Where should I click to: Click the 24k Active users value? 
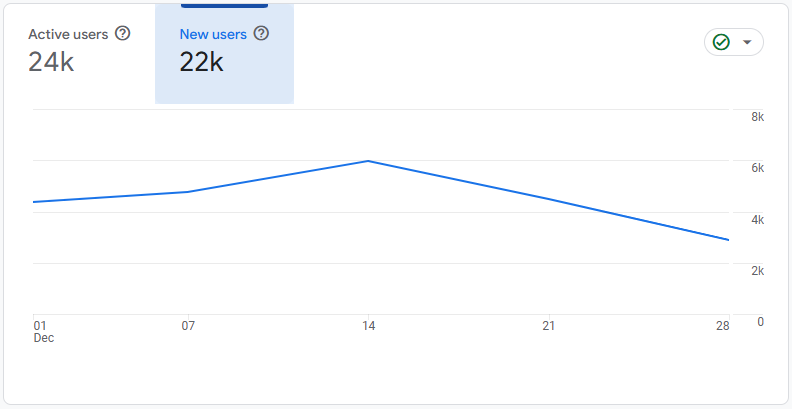pyautogui.click(x=51, y=62)
